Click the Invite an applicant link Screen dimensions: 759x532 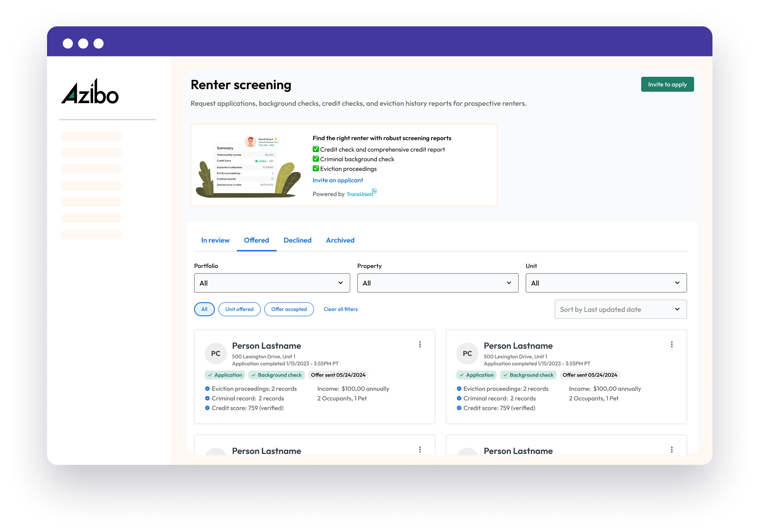[338, 180]
